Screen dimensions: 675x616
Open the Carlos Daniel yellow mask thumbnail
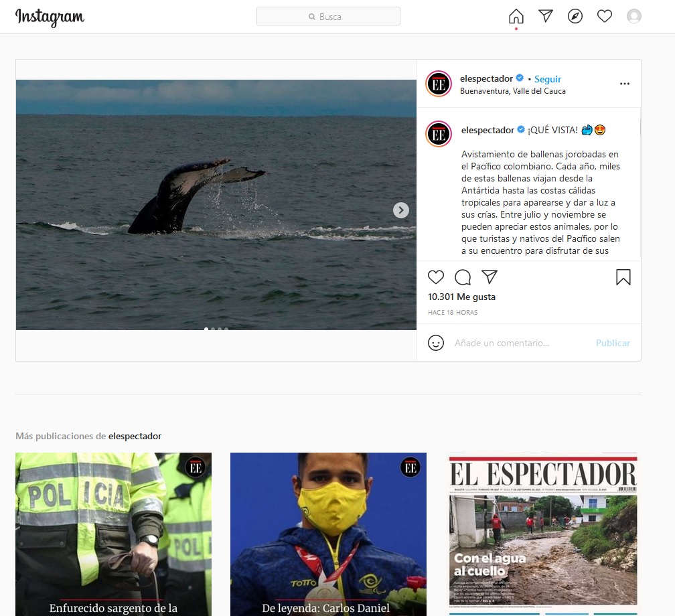[328, 534]
